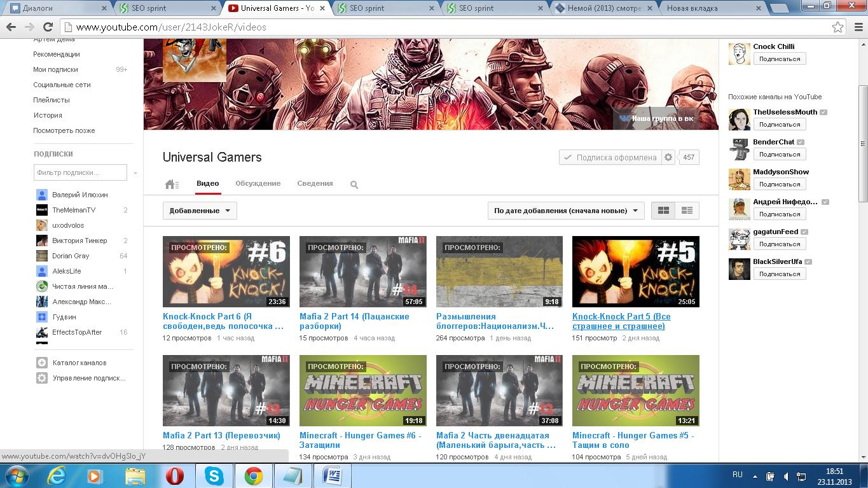The height and width of the screenshot is (488, 868).
Task: Open the Обсуждение channel tab
Action: (x=258, y=183)
